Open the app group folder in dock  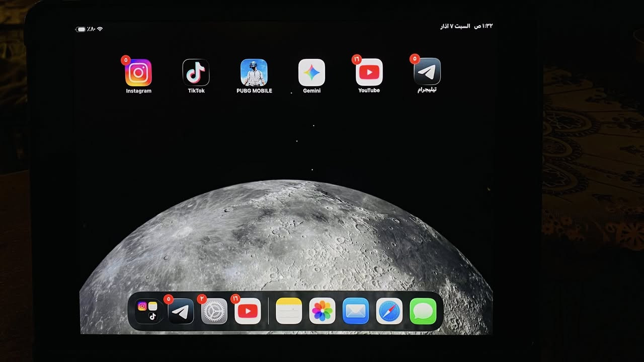pos(147,311)
